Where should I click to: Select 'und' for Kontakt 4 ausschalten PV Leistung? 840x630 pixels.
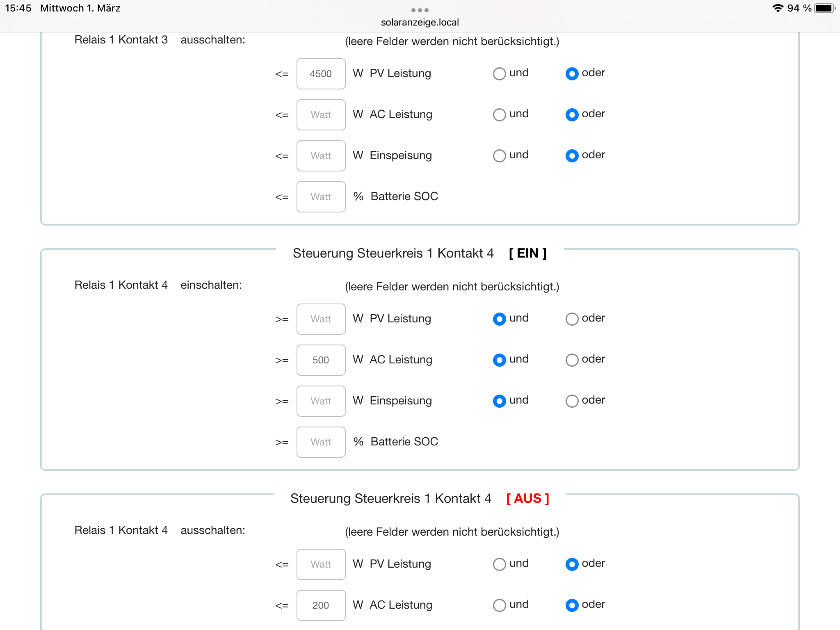click(x=499, y=564)
